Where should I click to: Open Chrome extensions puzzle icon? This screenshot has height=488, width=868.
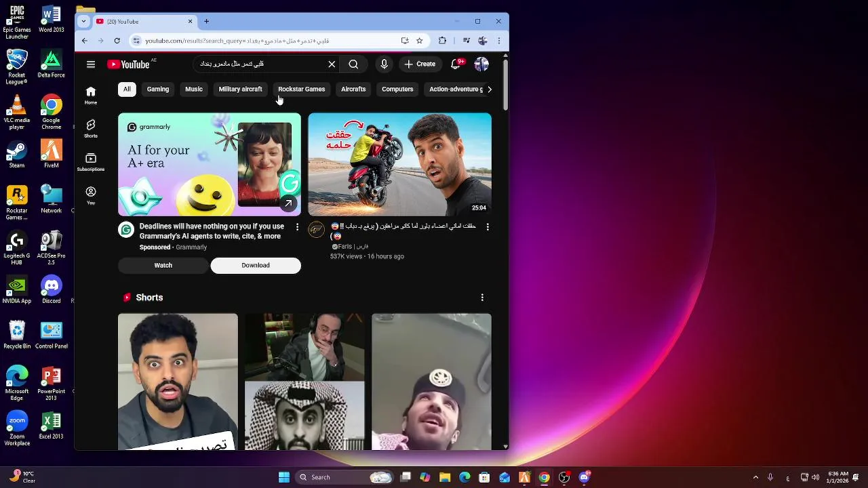coord(443,41)
